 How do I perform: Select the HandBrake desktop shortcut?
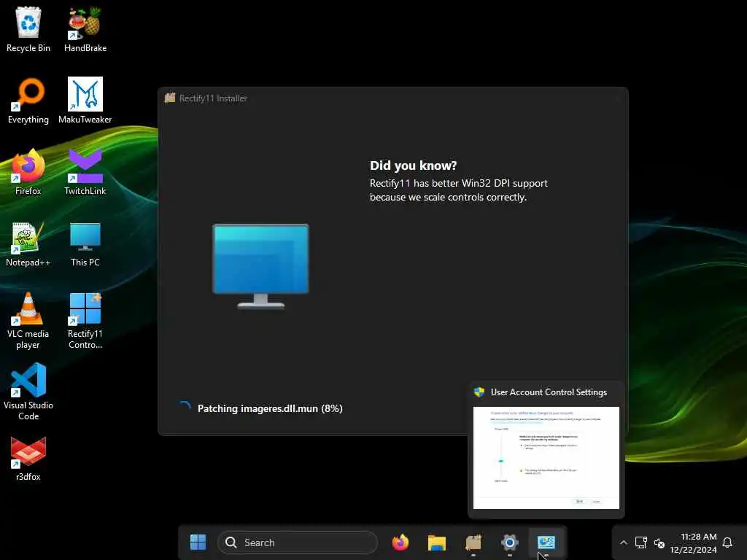(85, 29)
